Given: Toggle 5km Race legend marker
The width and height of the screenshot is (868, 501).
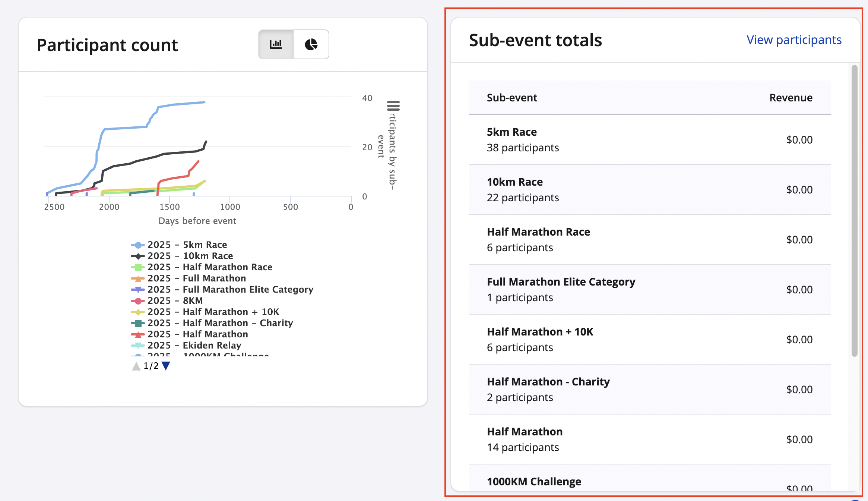Looking at the screenshot, I should [x=138, y=245].
